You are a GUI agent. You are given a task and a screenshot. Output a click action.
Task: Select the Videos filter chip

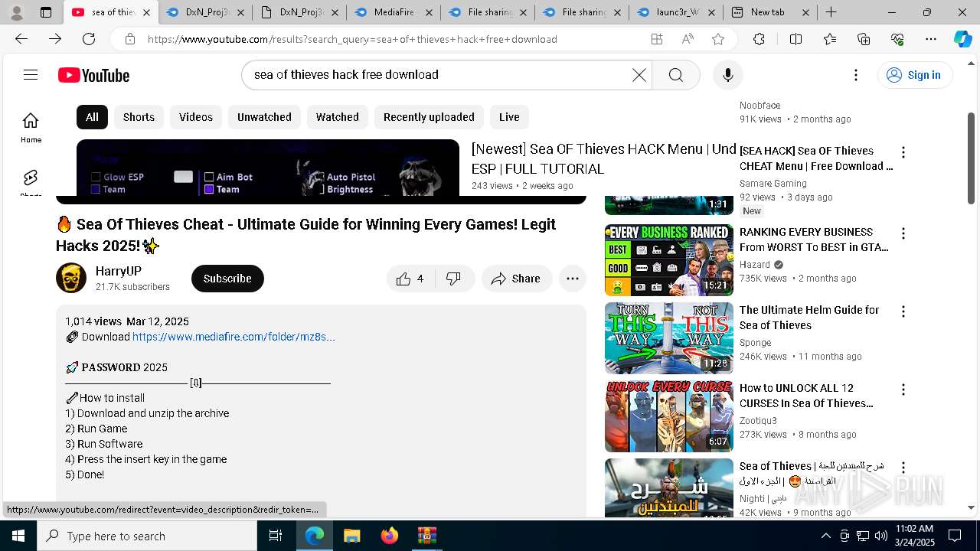click(196, 117)
